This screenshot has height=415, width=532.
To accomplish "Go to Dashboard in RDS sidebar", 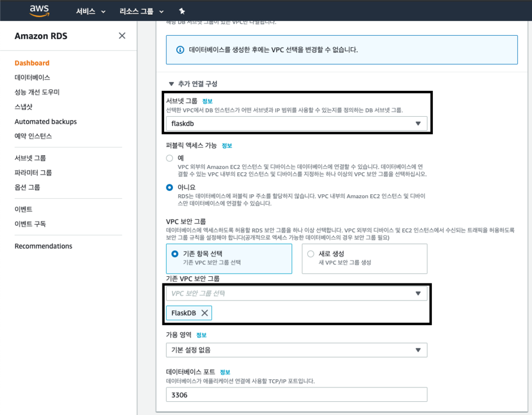I will (32, 63).
